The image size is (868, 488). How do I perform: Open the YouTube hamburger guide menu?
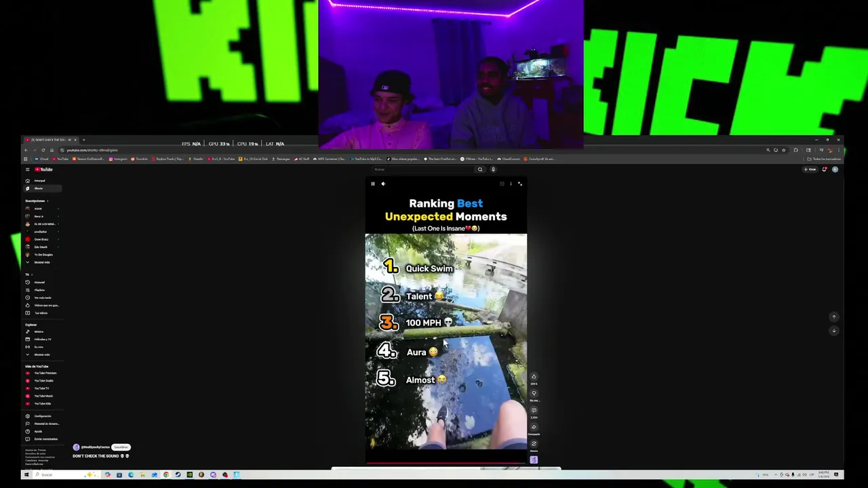[27, 169]
